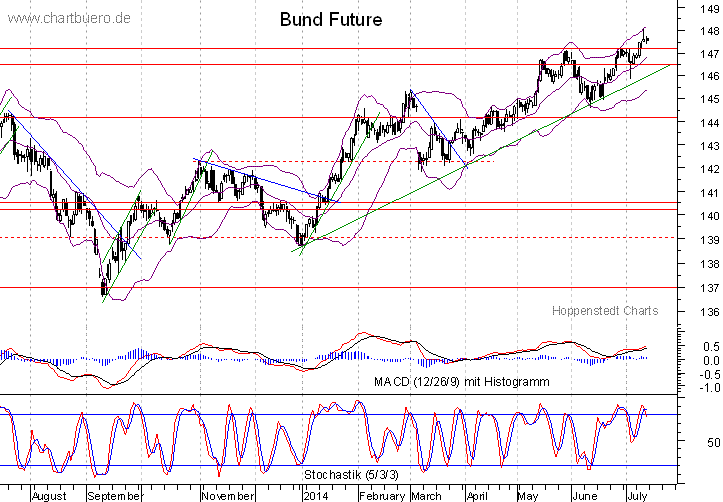Click the September label on time axis

point(115,494)
